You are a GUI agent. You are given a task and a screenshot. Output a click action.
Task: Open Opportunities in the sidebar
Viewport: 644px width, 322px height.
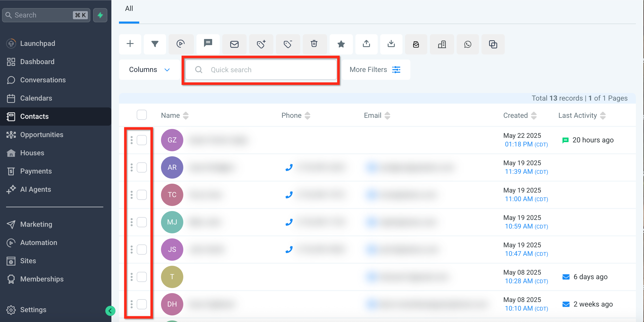tap(42, 135)
